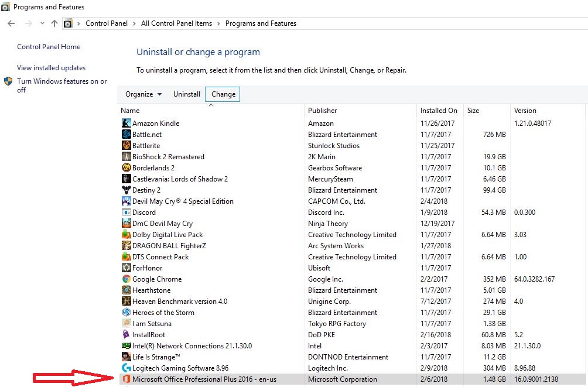This screenshot has height=387, width=588.
Task: Open Control Panel Home link
Action: 49,47
